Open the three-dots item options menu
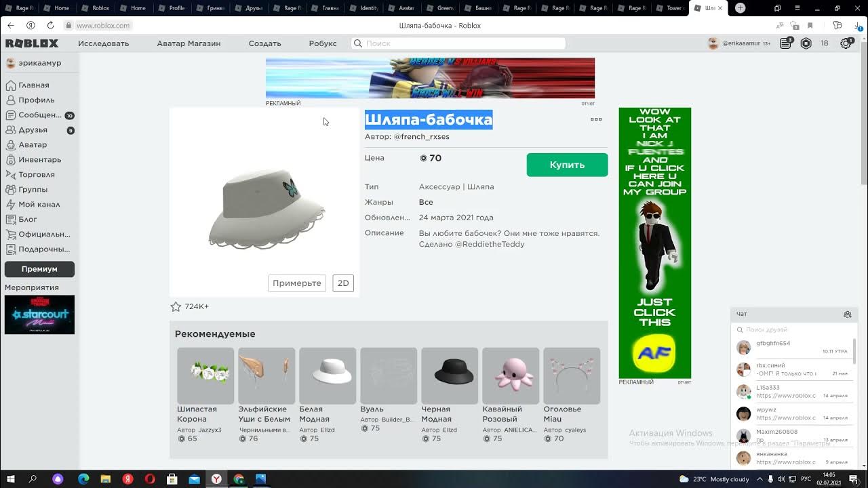 596,119
